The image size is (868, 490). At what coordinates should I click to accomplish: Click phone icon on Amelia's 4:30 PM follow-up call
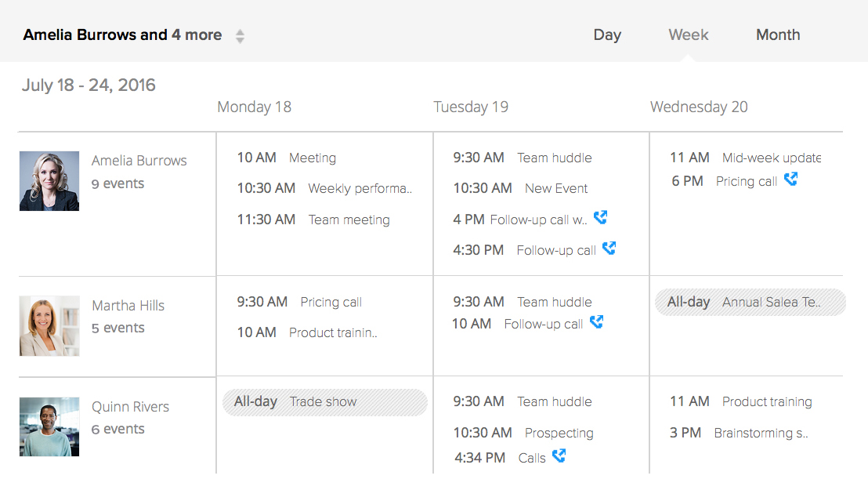[609, 249]
